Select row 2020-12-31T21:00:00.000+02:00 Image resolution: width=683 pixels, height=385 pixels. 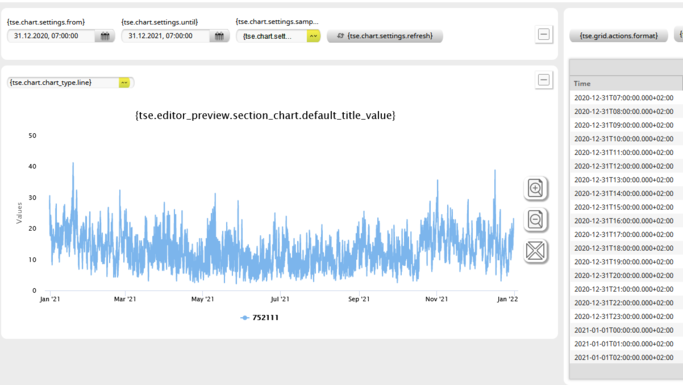coord(626,289)
